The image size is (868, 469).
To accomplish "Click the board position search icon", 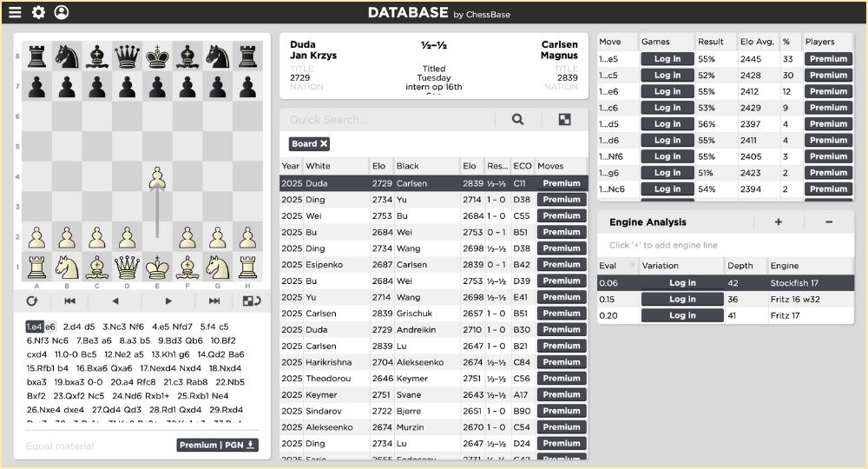I will click(565, 120).
